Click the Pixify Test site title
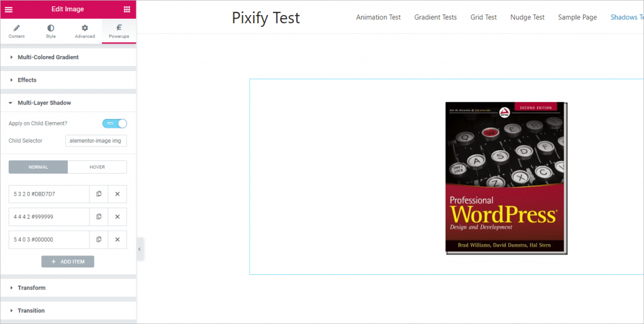The width and height of the screenshot is (644, 324). pyautogui.click(x=266, y=17)
